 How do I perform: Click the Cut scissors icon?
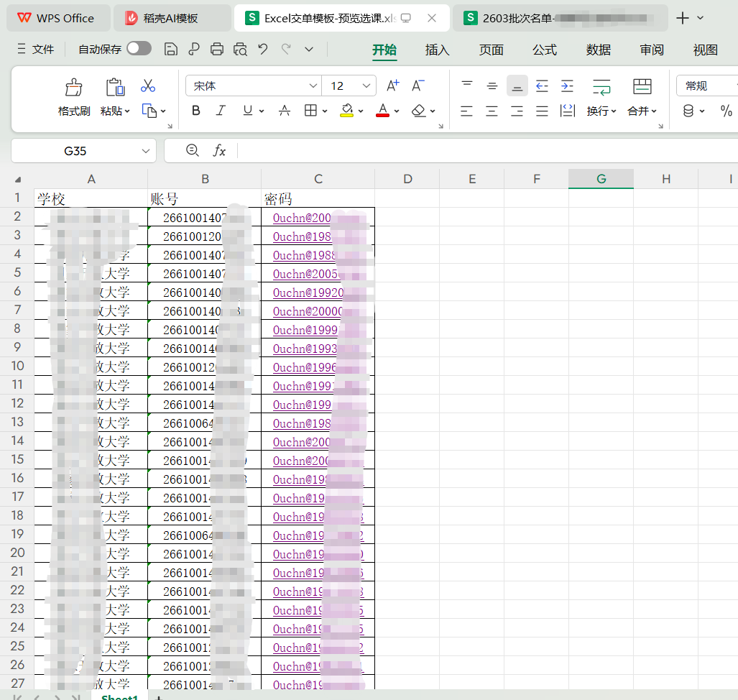pyautogui.click(x=148, y=86)
